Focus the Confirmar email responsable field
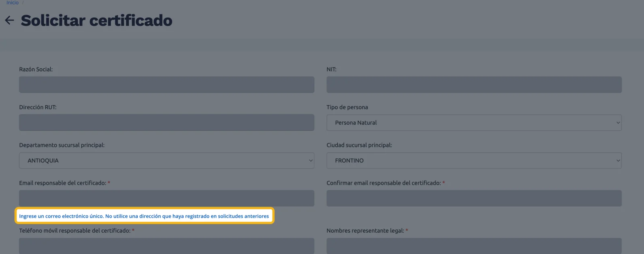The width and height of the screenshot is (644, 254). tap(474, 198)
